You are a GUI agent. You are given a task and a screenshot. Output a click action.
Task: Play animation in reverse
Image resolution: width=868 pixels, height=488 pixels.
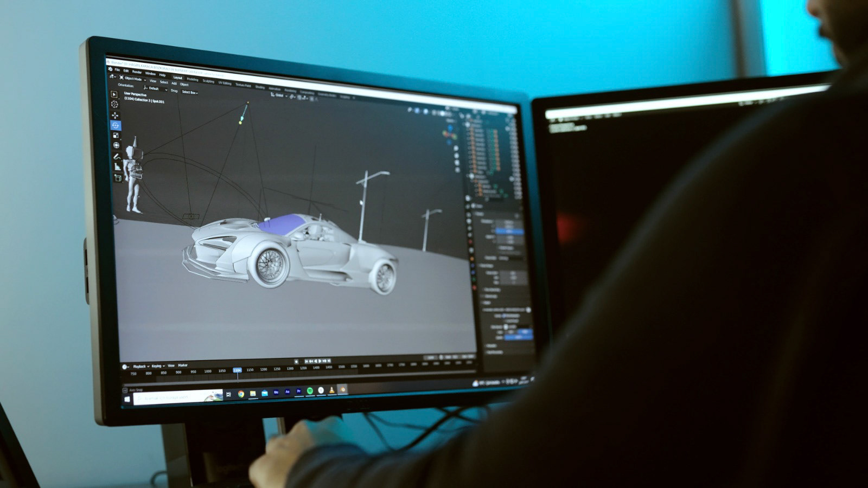316,361
